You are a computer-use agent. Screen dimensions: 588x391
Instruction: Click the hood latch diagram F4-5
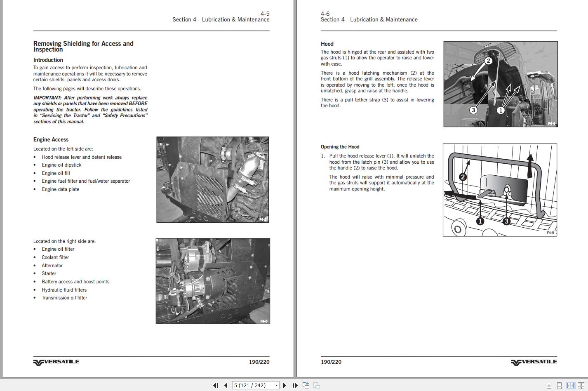pyautogui.click(x=500, y=190)
